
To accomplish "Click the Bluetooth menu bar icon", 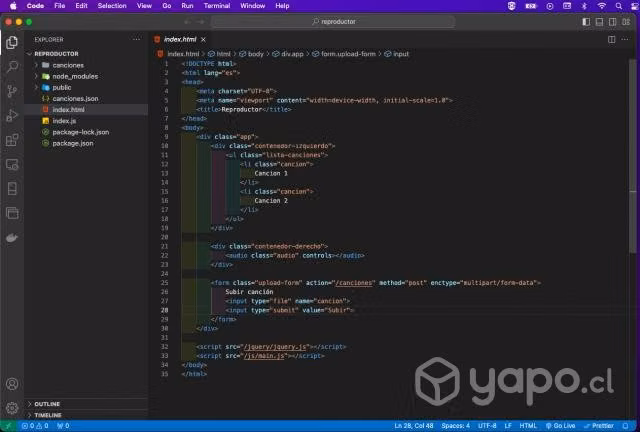I will click(584, 6).
